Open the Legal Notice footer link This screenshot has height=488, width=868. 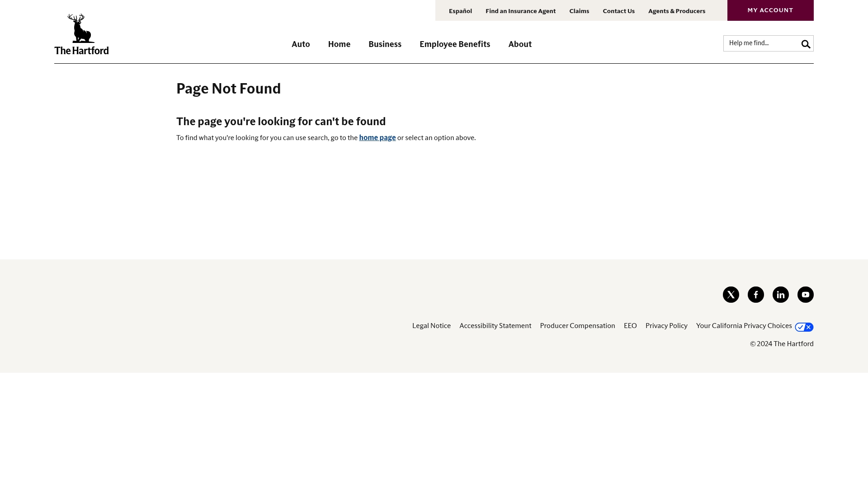click(x=431, y=326)
